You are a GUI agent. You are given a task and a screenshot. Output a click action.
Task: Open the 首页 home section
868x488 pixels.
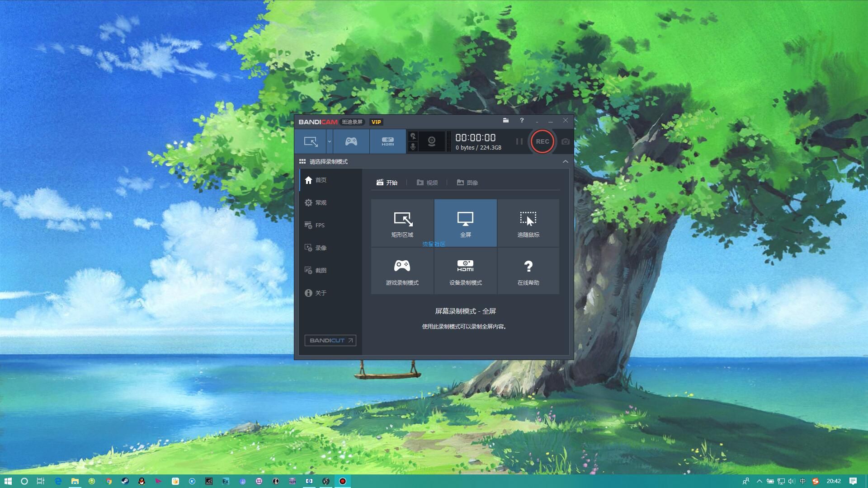tap(330, 180)
